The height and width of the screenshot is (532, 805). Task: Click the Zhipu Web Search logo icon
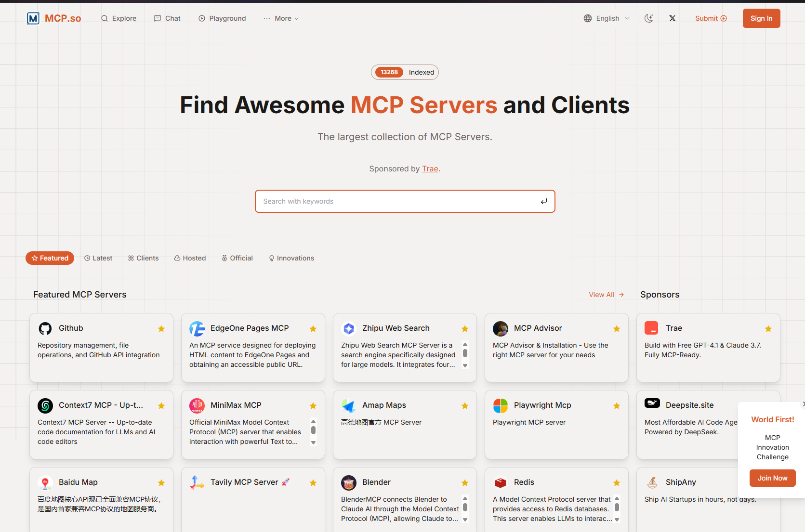click(349, 328)
